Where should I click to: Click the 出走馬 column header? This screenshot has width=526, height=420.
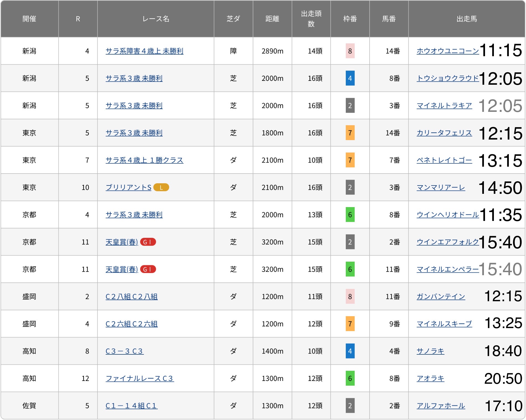click(466, 19)
